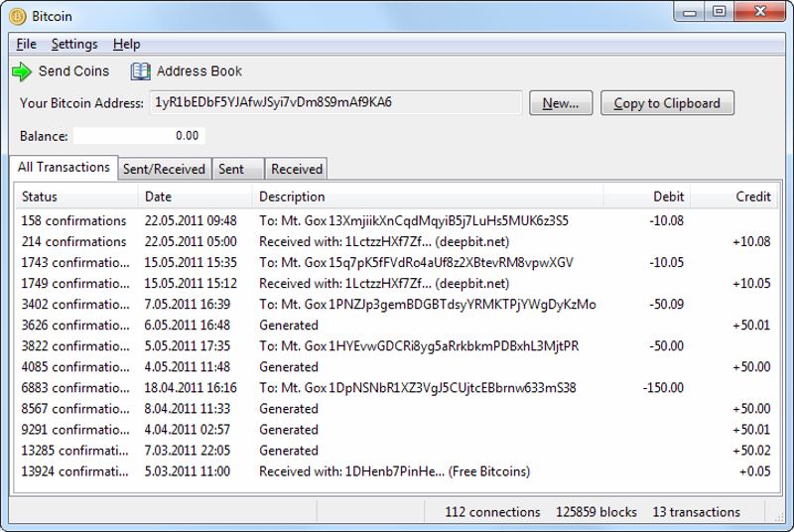Click the 13 transactions status bar entry

[697, 512]
